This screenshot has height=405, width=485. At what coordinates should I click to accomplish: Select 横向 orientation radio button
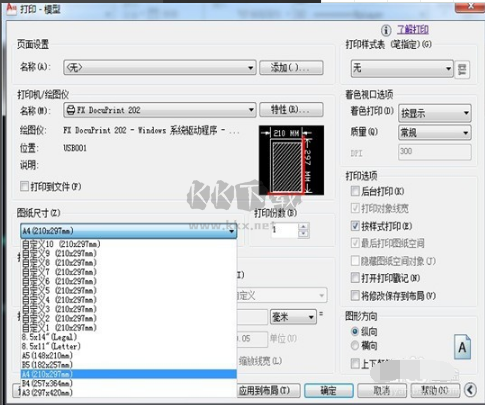(x=355, y=345)
